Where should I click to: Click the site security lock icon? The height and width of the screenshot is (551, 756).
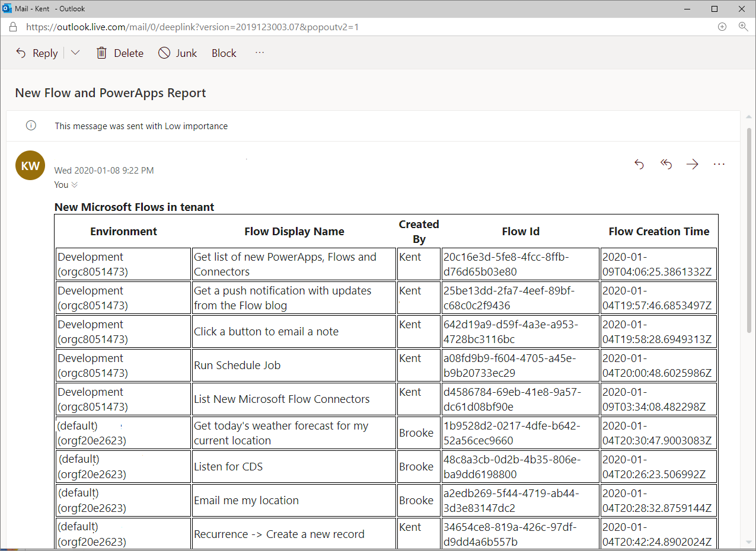click(x=12, y=27)
